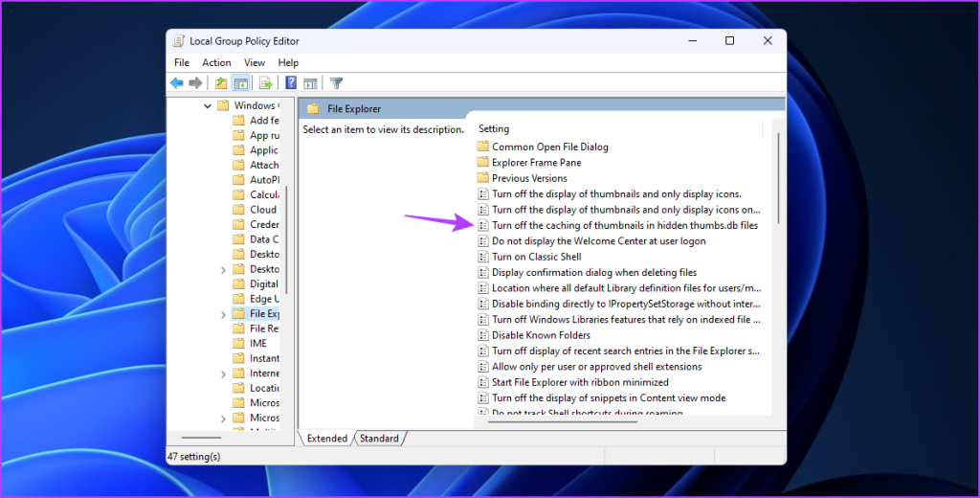The height and width of the screenshot is (498, 980).
Task: Expand the second Deskto tree folder
Action: (x=223, y=270)
